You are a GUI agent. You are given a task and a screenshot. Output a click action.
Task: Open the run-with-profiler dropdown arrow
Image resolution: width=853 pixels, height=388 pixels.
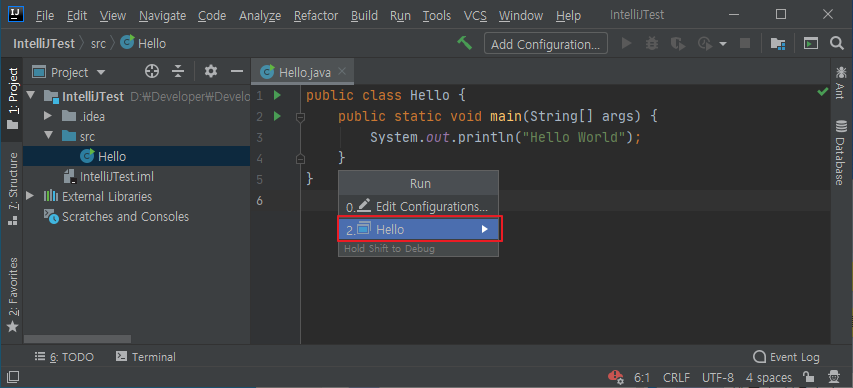723,44
